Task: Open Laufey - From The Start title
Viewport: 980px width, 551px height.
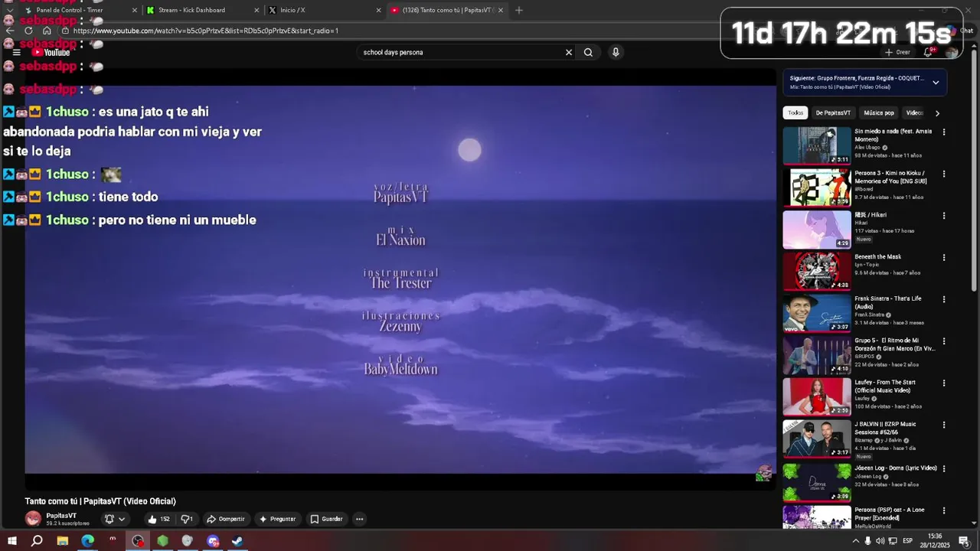Action: pos(885,386)
